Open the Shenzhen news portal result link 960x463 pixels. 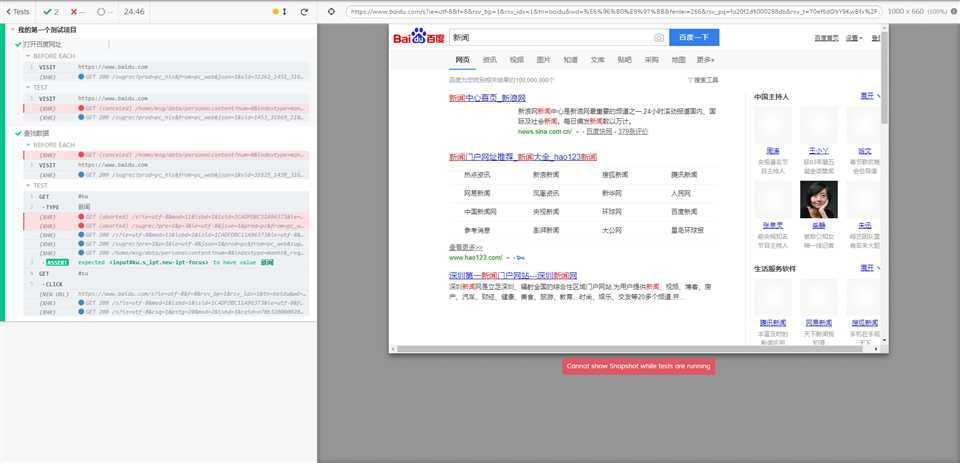tap(513, 275)
